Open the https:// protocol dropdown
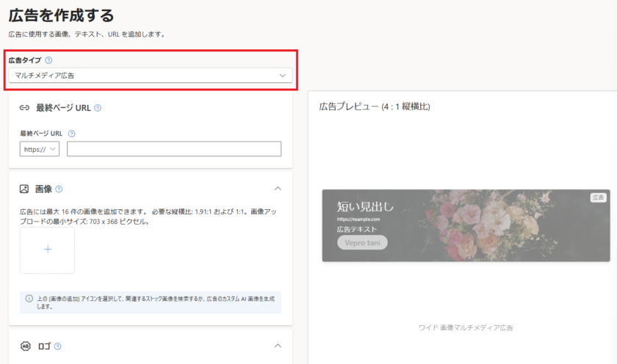The image size is (617, 364). click(x=39, y=149)
